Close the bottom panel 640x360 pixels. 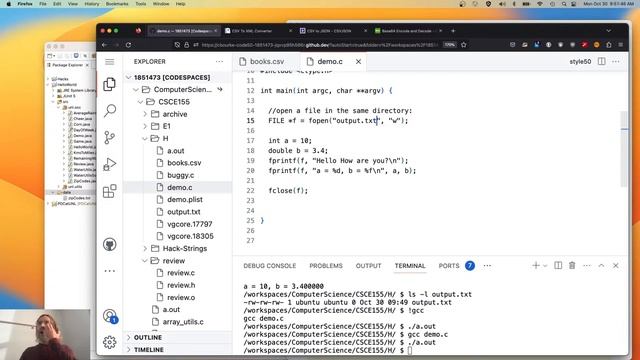click(616, 266)
